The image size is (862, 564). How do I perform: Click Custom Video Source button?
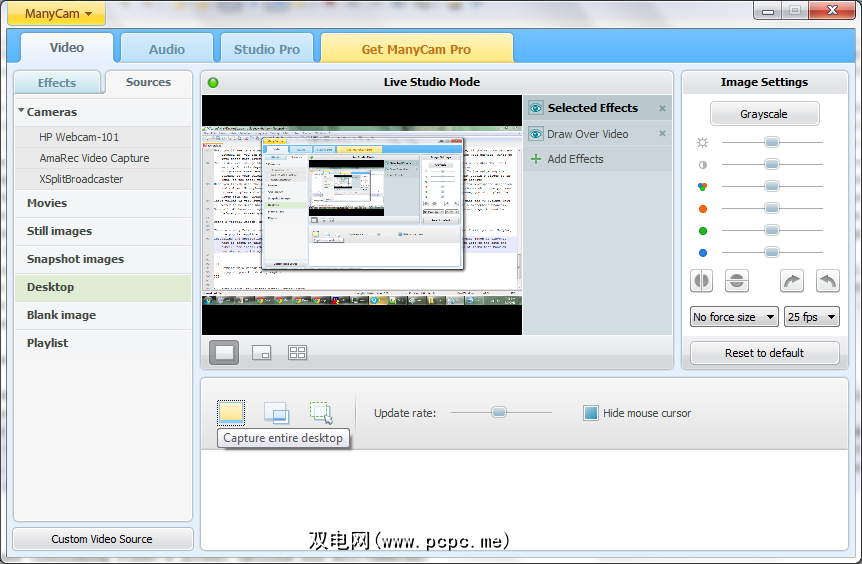(x=102, y=539)
